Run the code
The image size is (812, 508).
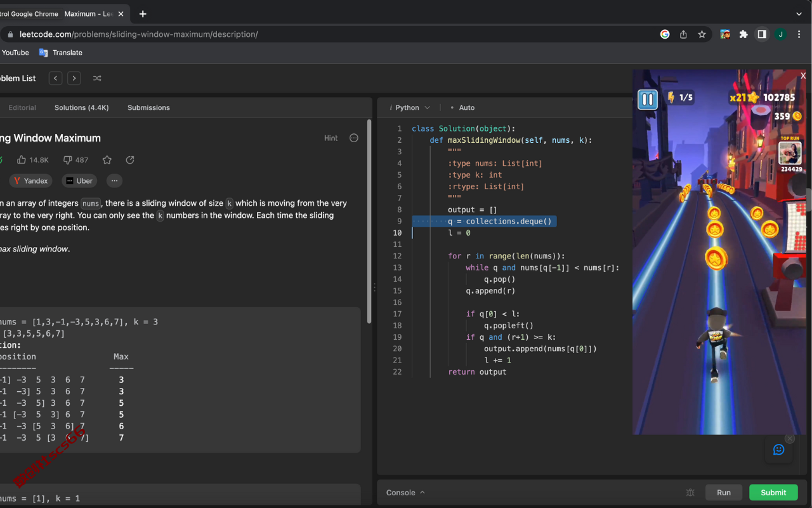point(724,493)
